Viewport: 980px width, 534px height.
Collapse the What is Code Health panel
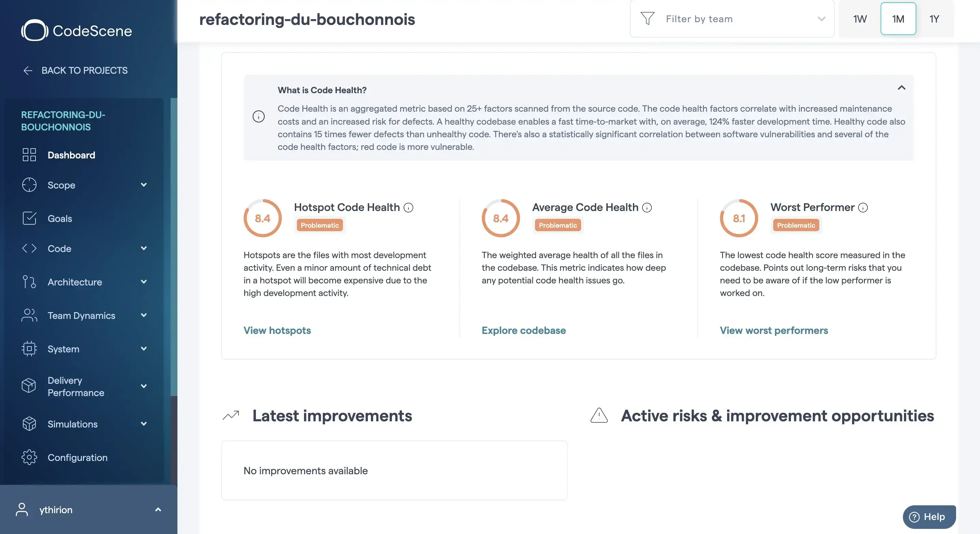point(901,88)
